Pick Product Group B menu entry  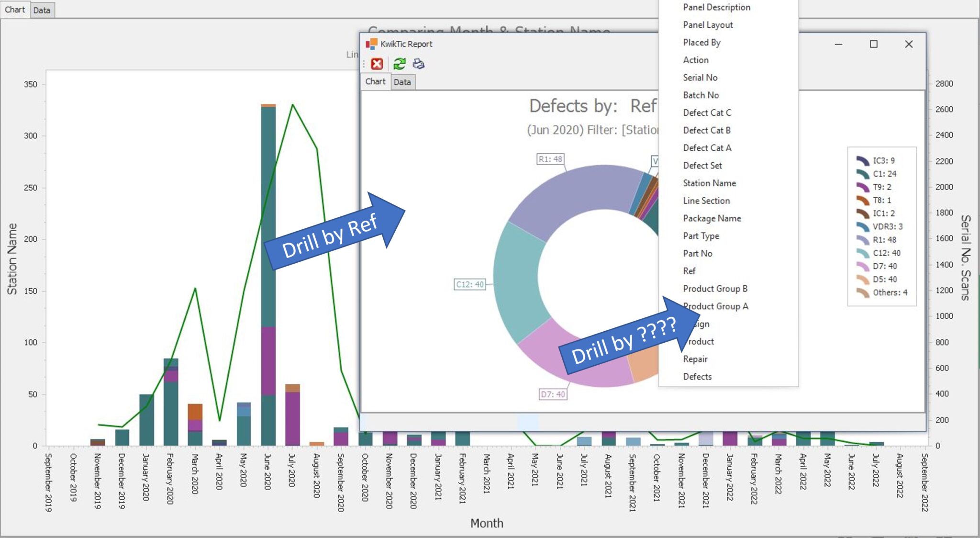715,289
